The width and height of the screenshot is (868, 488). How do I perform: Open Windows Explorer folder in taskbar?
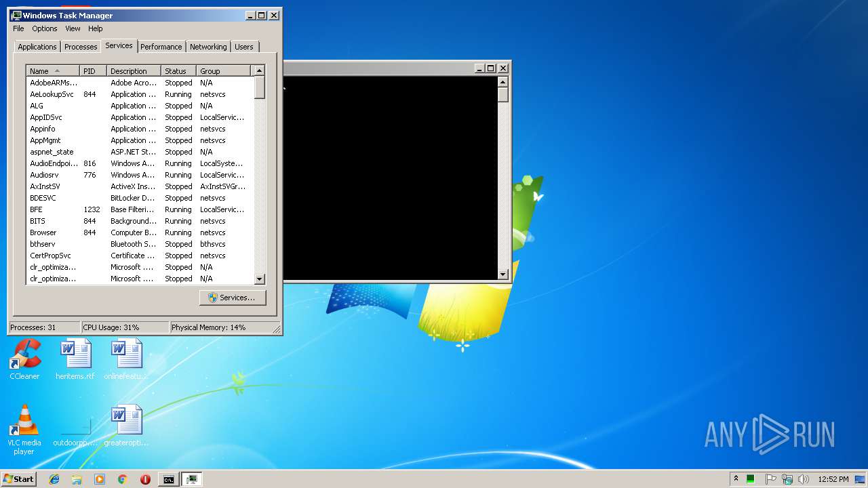tap(77, 479)
